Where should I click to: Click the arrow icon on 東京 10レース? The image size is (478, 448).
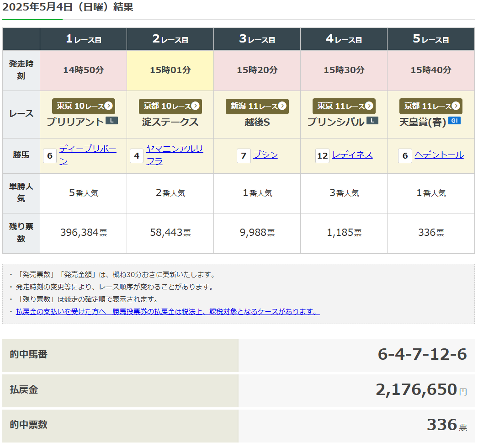point(108,106)
